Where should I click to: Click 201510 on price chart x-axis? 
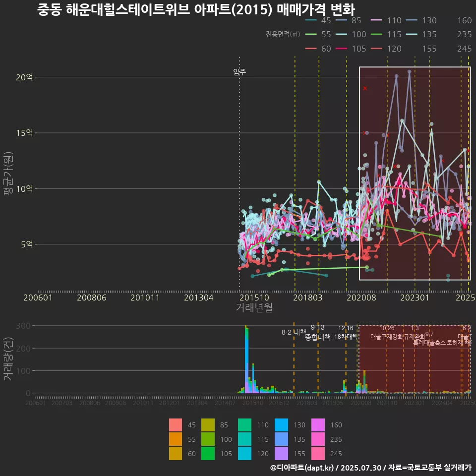point(254,297)
